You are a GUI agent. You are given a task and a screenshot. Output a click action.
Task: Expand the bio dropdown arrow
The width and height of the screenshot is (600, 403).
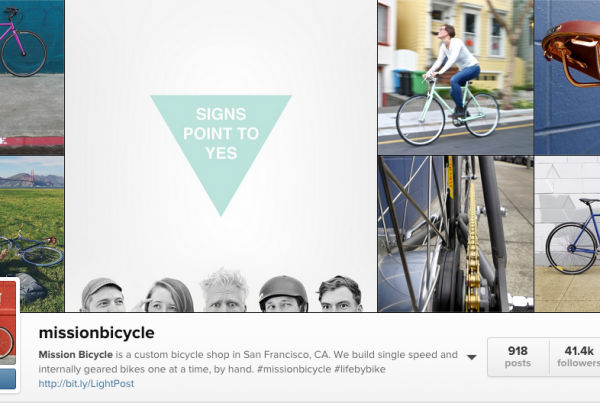coord(471,357)
